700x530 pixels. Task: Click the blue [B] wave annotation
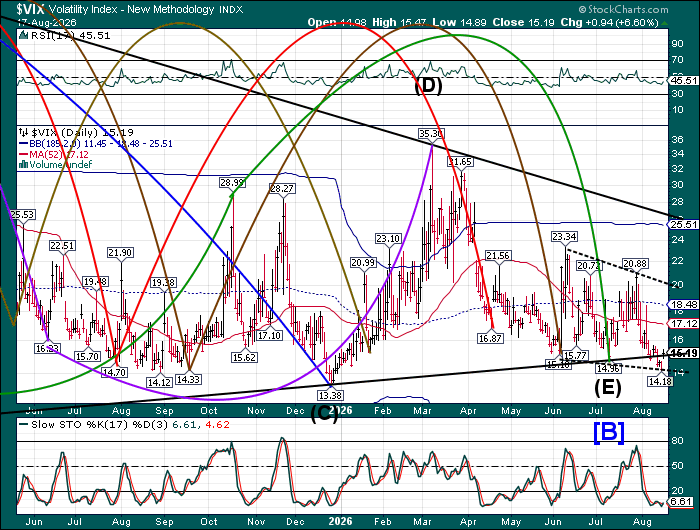pyautogui.click(x=609, y=433)
